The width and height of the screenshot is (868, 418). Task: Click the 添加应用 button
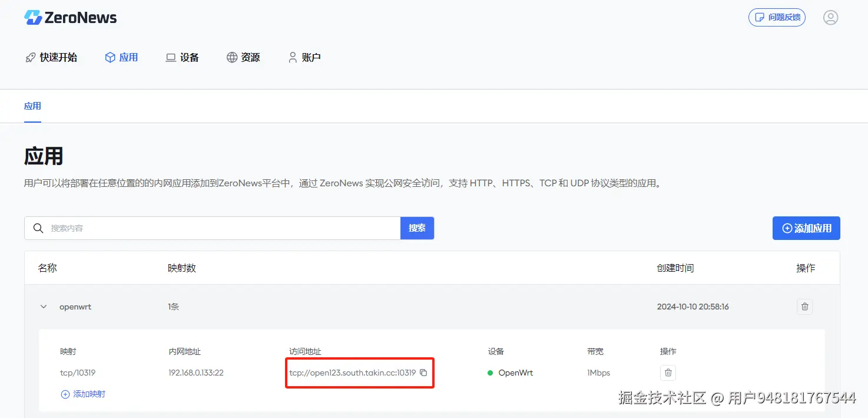click(x=806, y=228)
